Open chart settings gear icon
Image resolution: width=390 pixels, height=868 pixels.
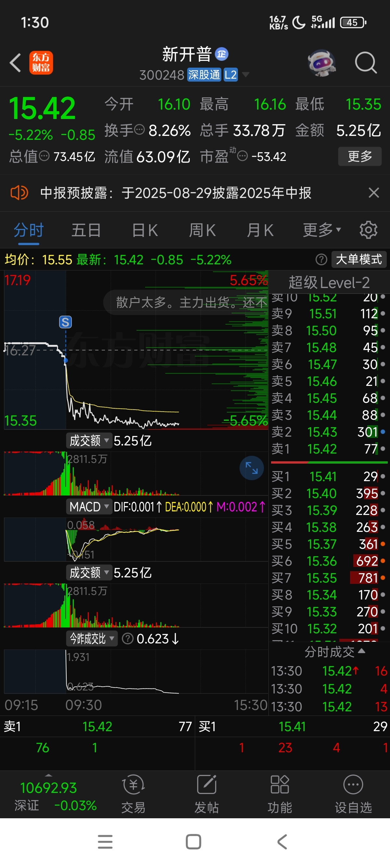369,230
